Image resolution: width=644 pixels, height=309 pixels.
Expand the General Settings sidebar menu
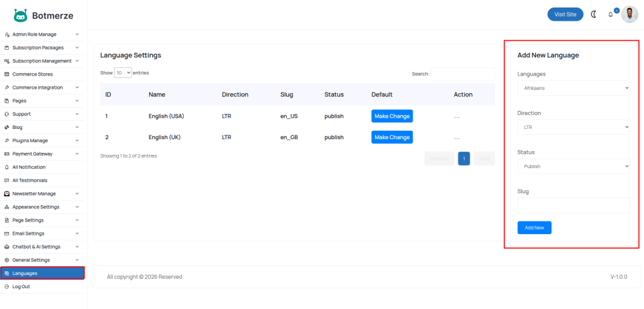click(x=42, y=260)
